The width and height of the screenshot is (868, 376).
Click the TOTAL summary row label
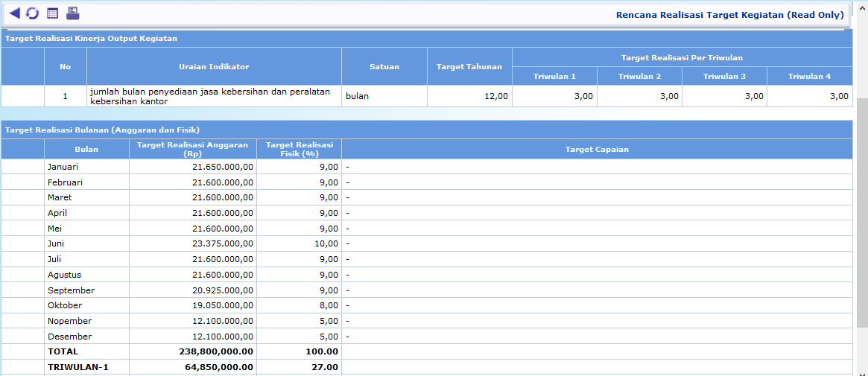pyautogui.click(x=63, y=351)
